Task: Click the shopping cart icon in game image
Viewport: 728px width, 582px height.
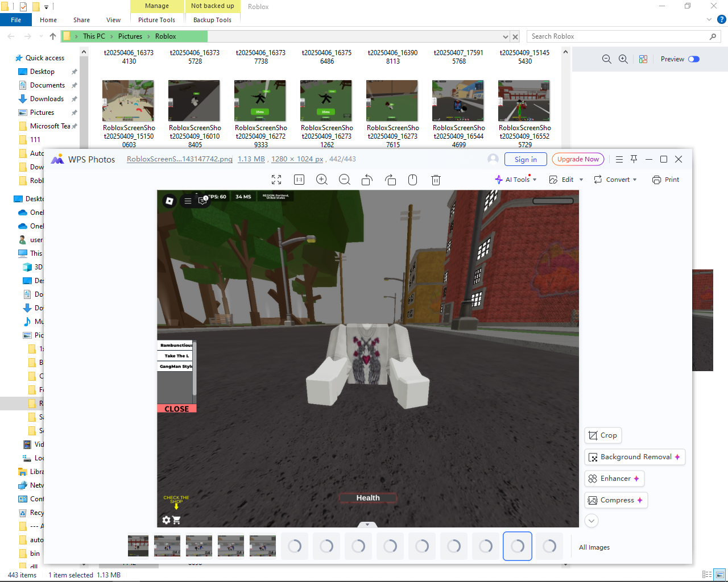Action: tap(176, 519)
